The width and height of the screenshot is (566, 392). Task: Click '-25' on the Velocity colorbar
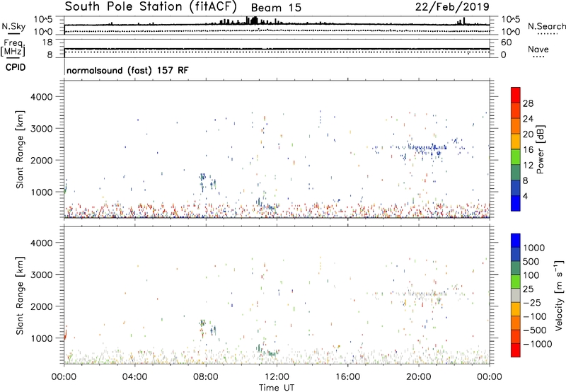click(x=532, y=302)
